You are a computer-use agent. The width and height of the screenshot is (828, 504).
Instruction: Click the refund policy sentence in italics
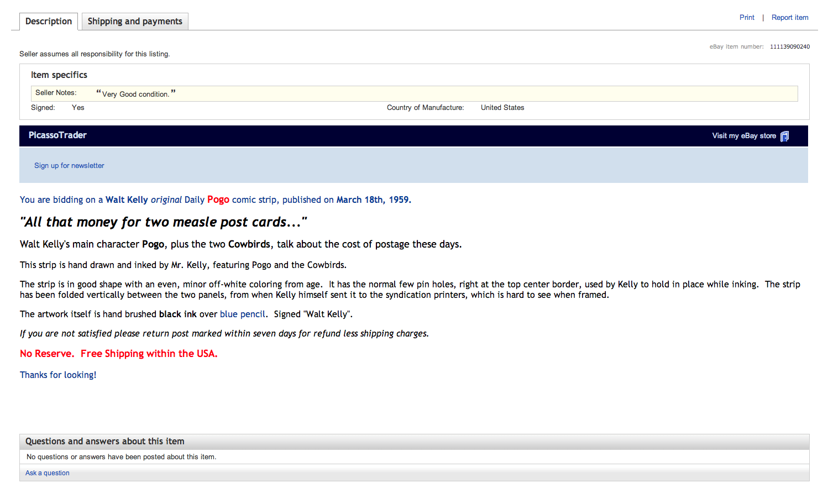tap(224, 334)
